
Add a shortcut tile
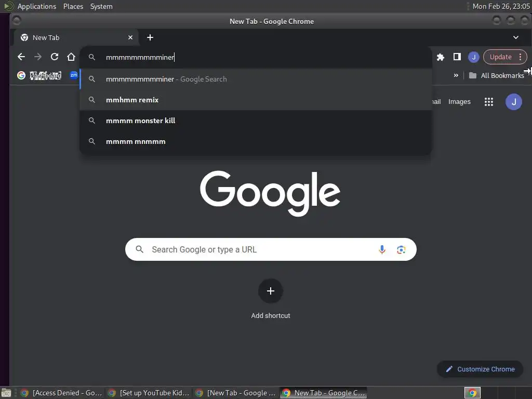click(x=270, y=299)
